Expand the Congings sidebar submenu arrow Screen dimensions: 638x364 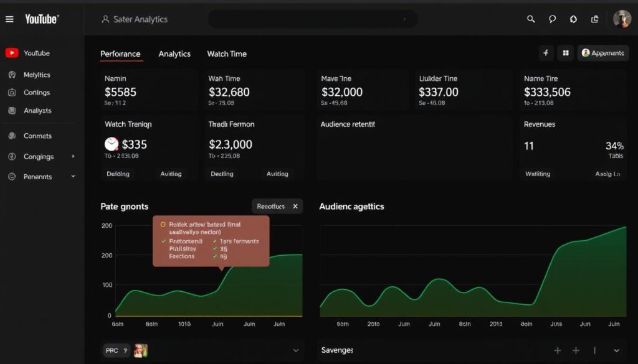[74, 157]
